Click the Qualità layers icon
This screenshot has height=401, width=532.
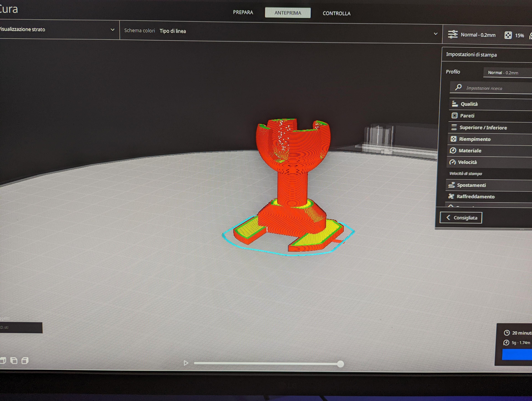[x=455, y=104]
